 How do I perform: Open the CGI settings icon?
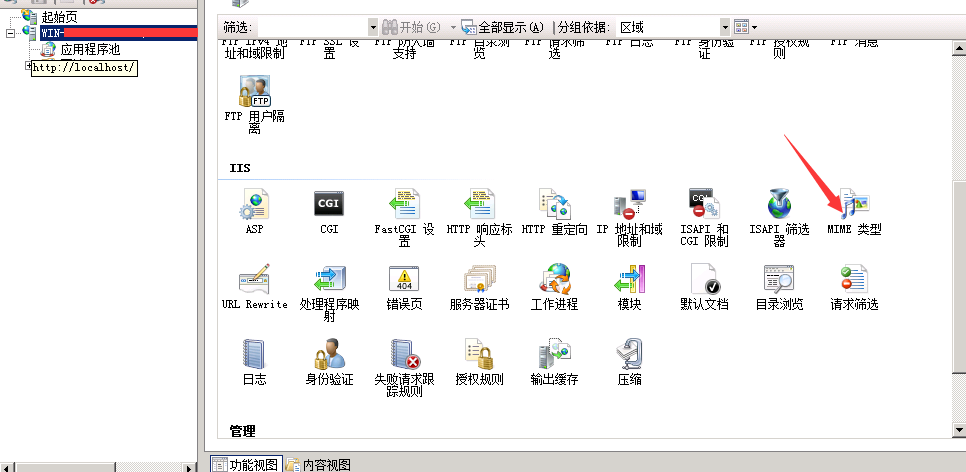click(x=329, y=204)
